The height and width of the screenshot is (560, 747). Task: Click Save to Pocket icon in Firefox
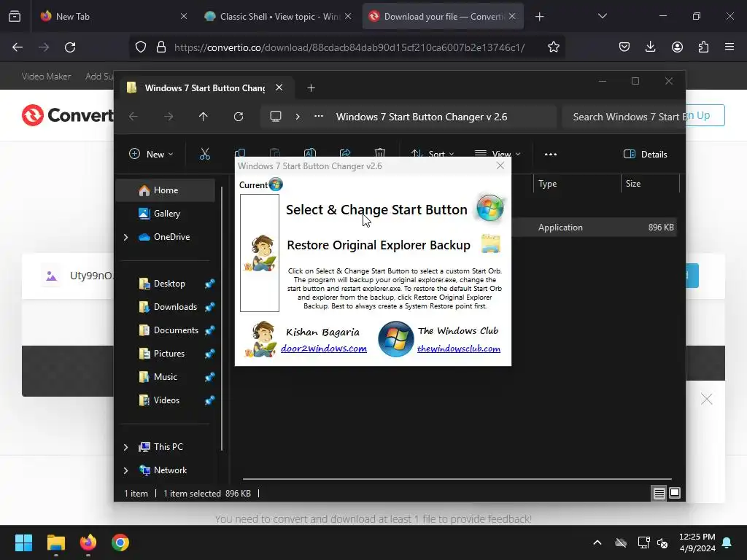[x=624, y=47]
